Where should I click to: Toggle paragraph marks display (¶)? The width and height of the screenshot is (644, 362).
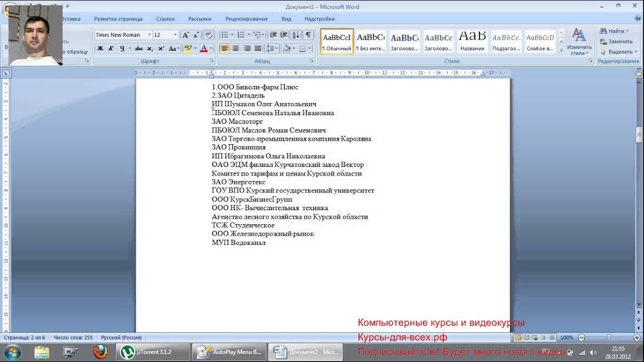pyautogui.click(x=308, y=35)
